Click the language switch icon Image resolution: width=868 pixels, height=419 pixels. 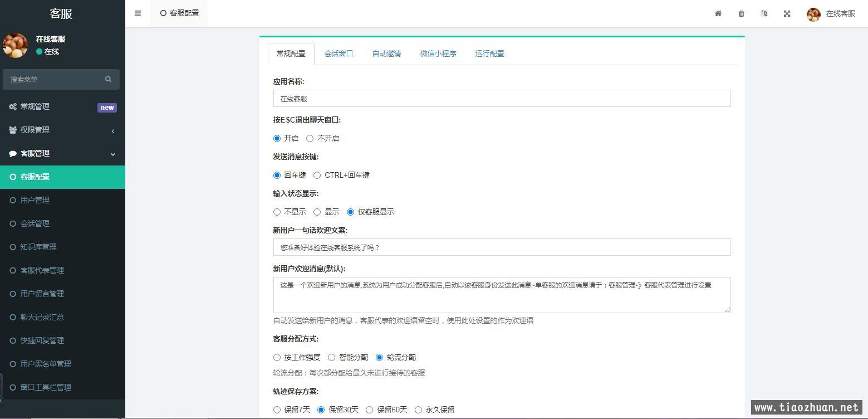764,13
